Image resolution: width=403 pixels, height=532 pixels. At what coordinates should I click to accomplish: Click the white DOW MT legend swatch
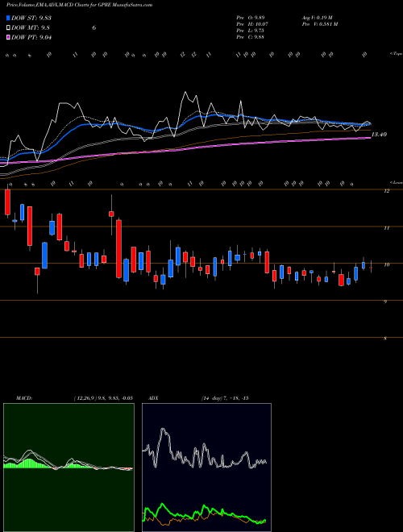point(8,28)
